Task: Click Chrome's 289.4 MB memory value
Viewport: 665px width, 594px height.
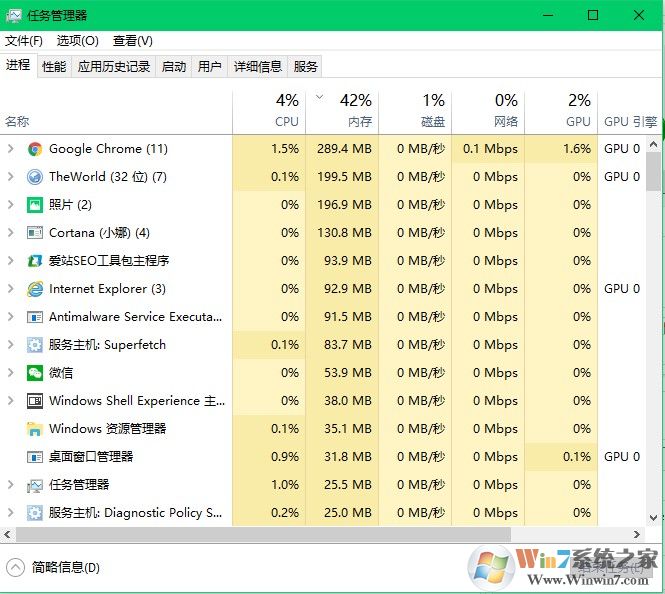Action: point(344,149)
